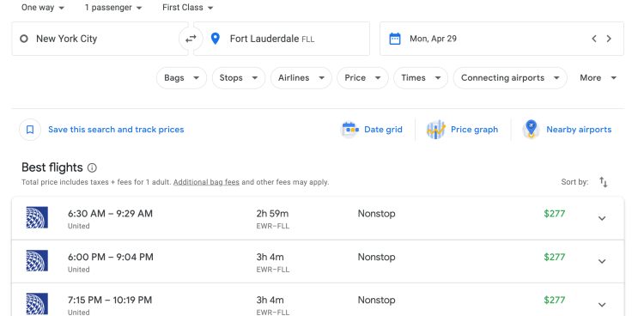Click the New York City origin field
The image size is (644, 316).
pos(100,39)
